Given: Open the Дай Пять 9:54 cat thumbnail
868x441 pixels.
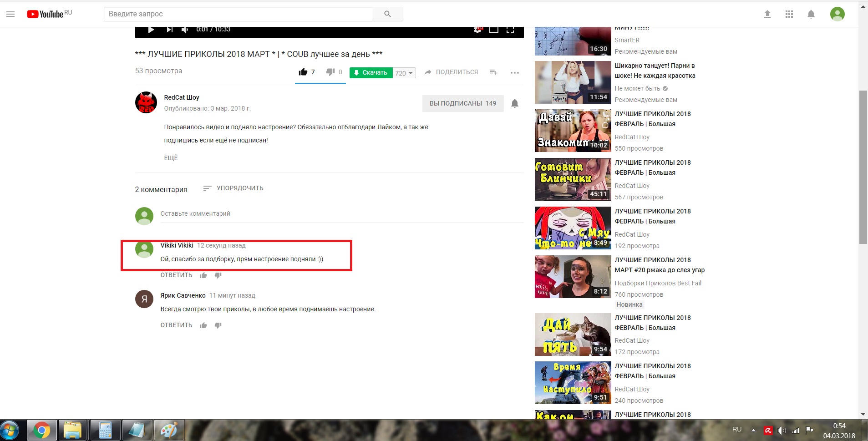Looking at the screenshot, I should [573, 335].
